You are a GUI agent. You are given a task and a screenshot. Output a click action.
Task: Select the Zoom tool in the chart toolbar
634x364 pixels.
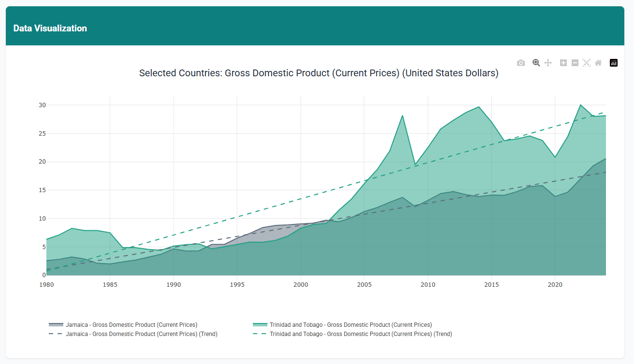click(536, 63)
